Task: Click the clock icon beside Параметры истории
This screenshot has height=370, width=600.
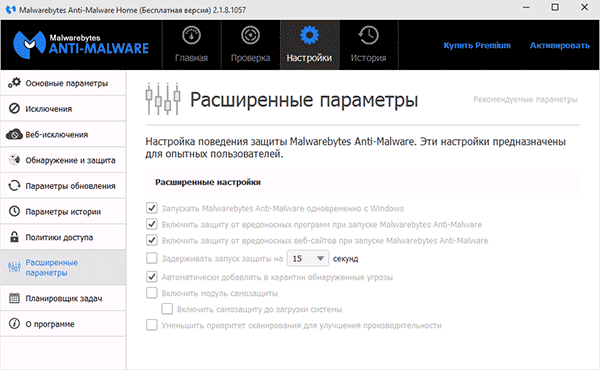Action: point(14,211)
